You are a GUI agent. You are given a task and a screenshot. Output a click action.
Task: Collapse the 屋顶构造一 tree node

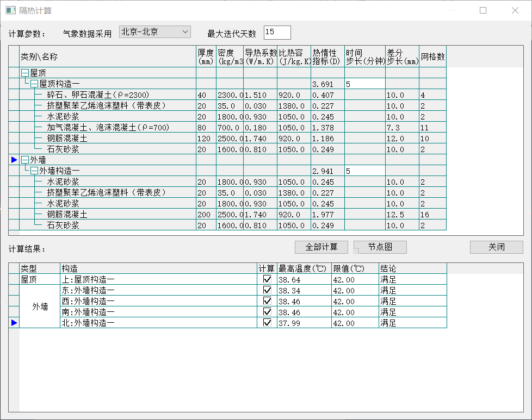click(34, 84)
